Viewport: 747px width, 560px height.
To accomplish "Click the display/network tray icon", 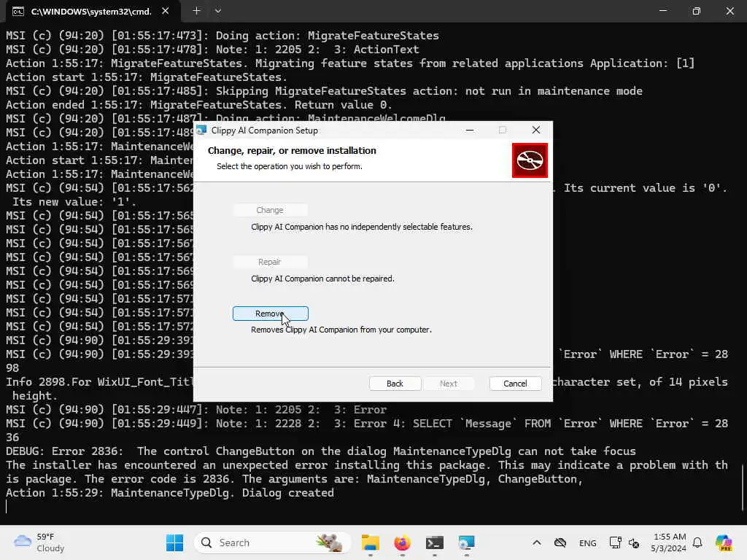I will tap(615, 542).
